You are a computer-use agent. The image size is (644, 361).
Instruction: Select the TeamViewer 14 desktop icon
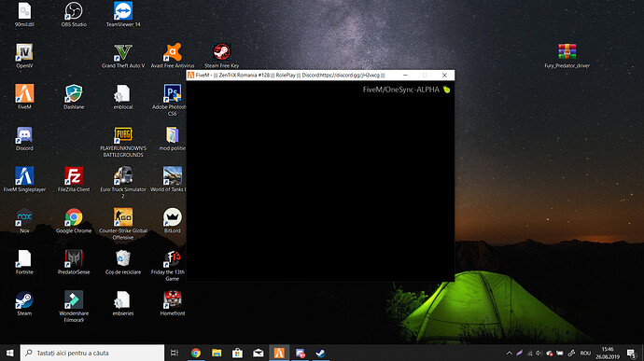pyautogui.click(x=123, y=14)
